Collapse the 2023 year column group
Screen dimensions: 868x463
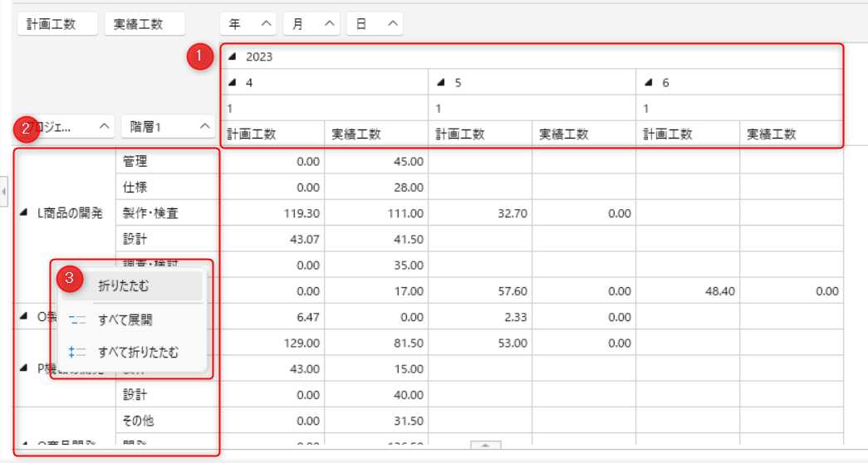233,57
